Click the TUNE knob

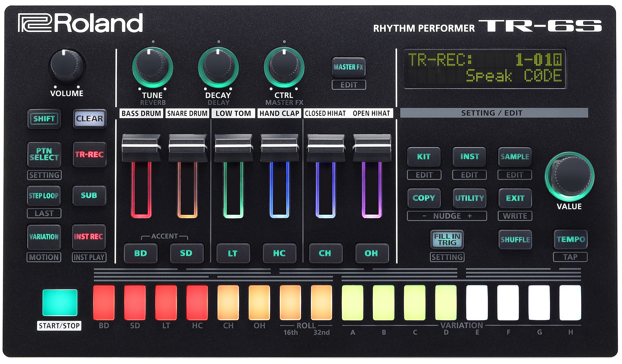(153, 67)
